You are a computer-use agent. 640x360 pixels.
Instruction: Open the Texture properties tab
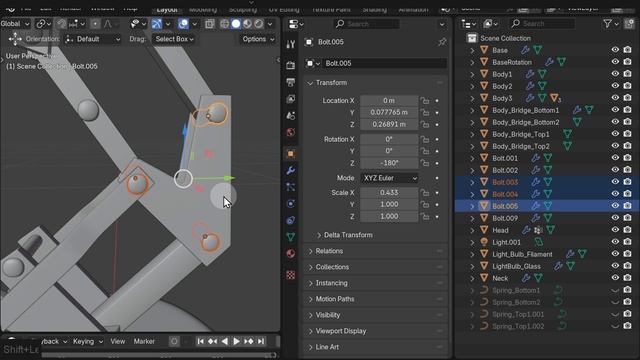click(291, 275)
